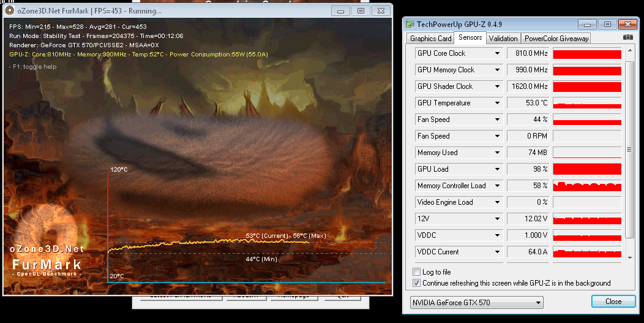Open the Memory Used sensor dropdown

pyautogui.click(x=497, y=153)
